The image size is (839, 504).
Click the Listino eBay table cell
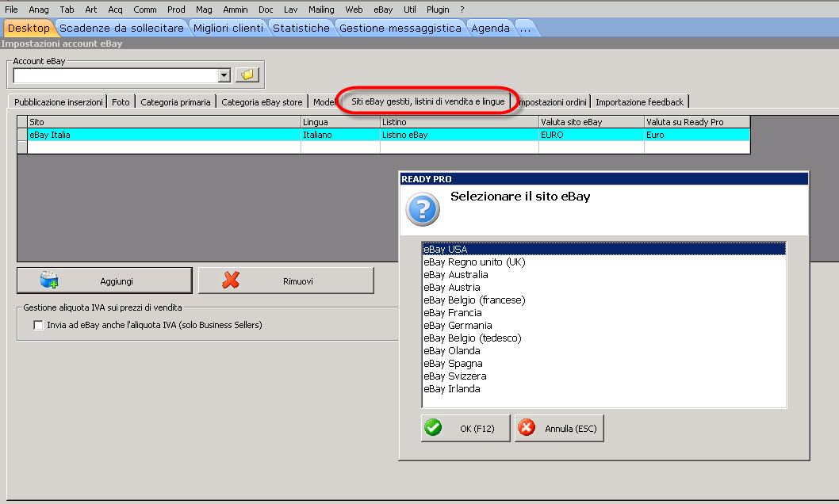(459, 135)
